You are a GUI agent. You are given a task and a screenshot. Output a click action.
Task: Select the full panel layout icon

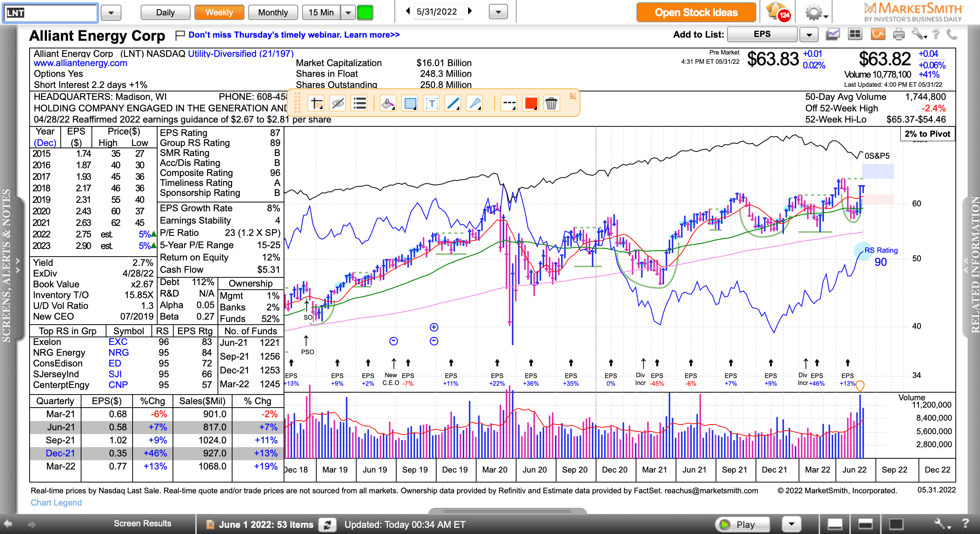click(896, 524)
